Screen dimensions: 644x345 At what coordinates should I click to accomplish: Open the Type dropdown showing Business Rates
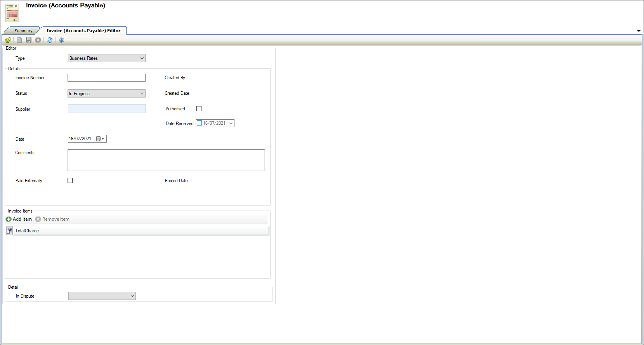click(142, 58)
